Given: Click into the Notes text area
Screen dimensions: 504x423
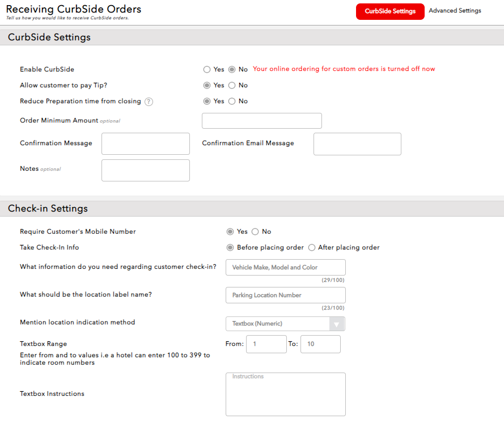Looking at the screenshot, I should tap(145, 170).
